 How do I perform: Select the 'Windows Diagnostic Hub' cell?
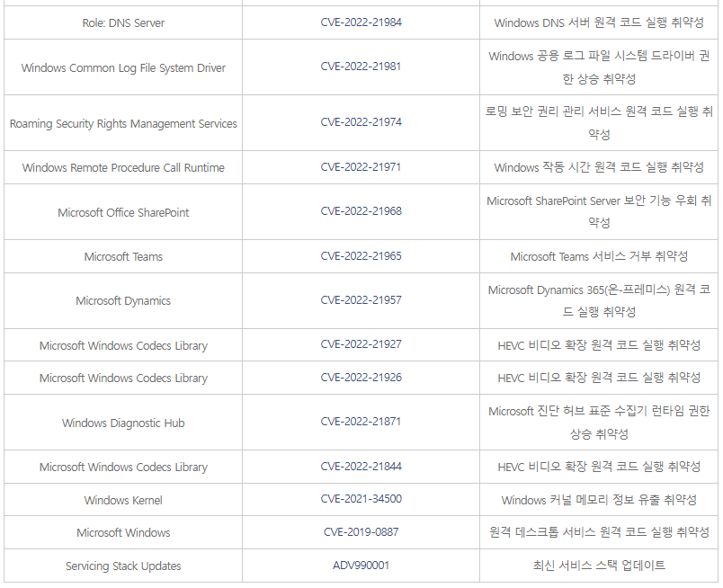click(x=123, y=423)
